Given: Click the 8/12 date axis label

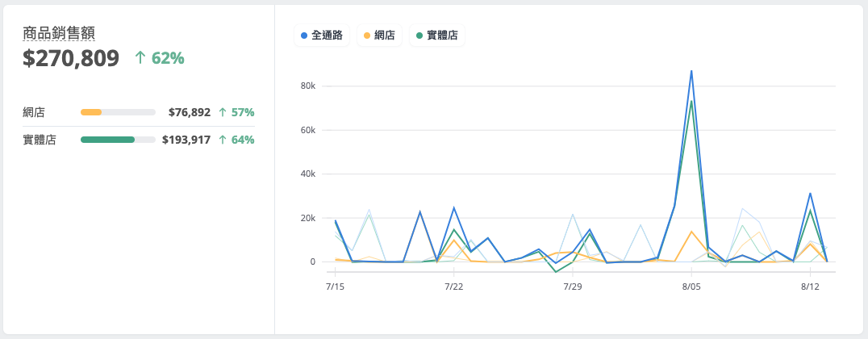Looking at the screenshot, I should (x=811, y=287).
